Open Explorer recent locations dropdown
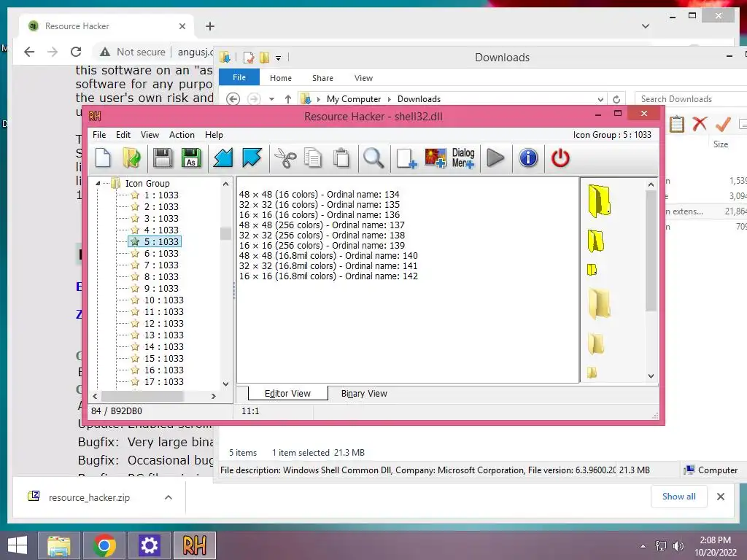Viewport: 747px width, 560px height. tap(271, 99)
